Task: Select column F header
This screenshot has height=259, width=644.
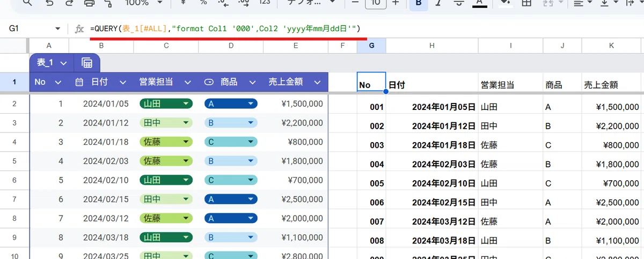Action: click(x=342, y=46)
